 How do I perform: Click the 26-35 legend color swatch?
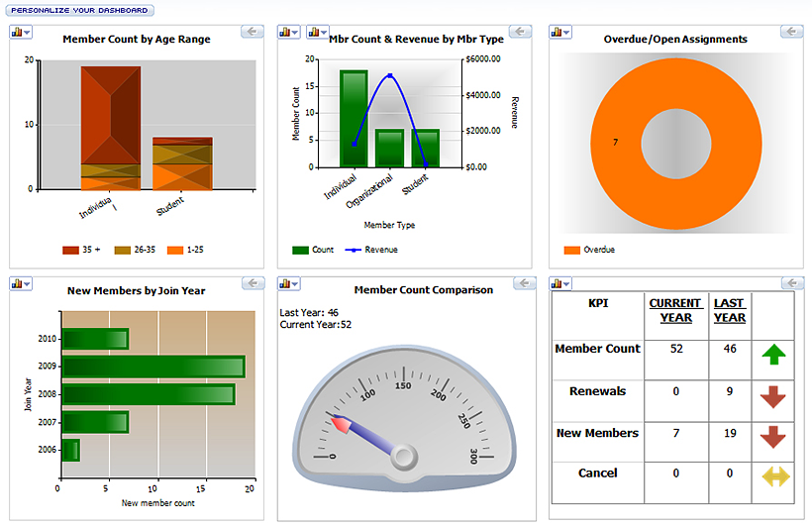click(x=123, y=251)
